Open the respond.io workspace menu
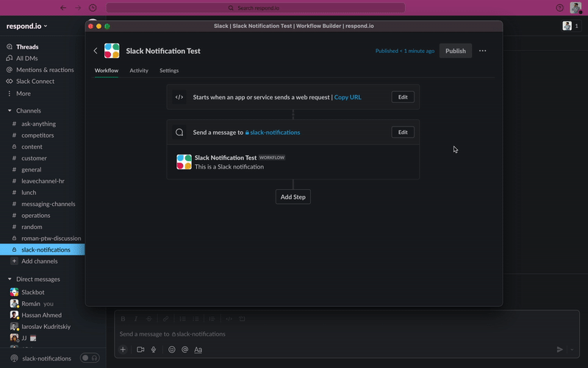The width and height of the screenshot is (588, 368). [27, 26]
